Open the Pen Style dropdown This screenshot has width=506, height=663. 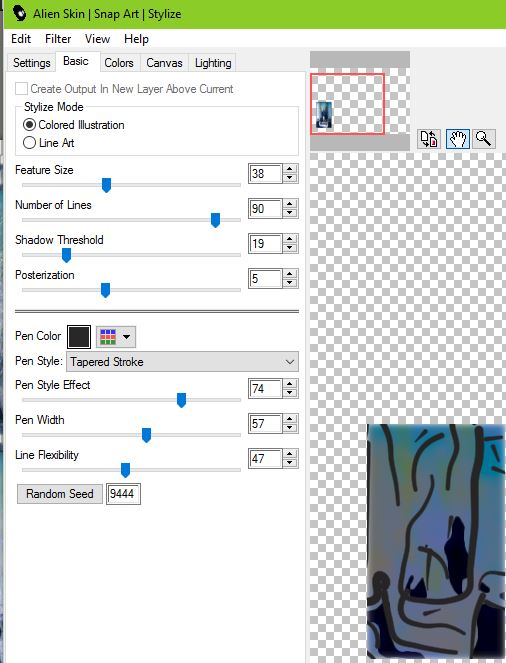coord(182,362)
